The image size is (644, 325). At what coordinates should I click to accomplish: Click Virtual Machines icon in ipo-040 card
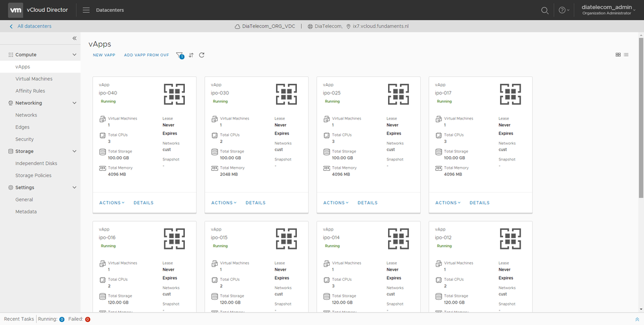pyautogui.click(x=103, y=119)
